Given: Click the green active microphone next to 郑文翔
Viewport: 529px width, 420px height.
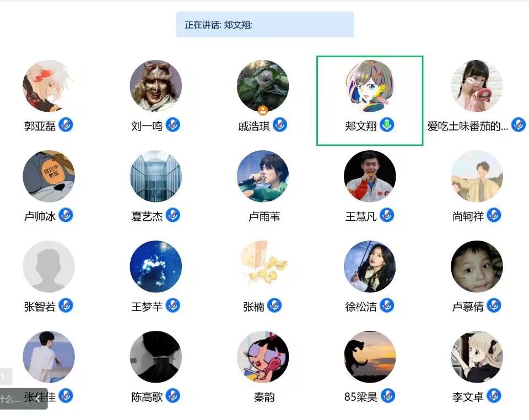Looking at the screenshot, I should coord(387,125).
